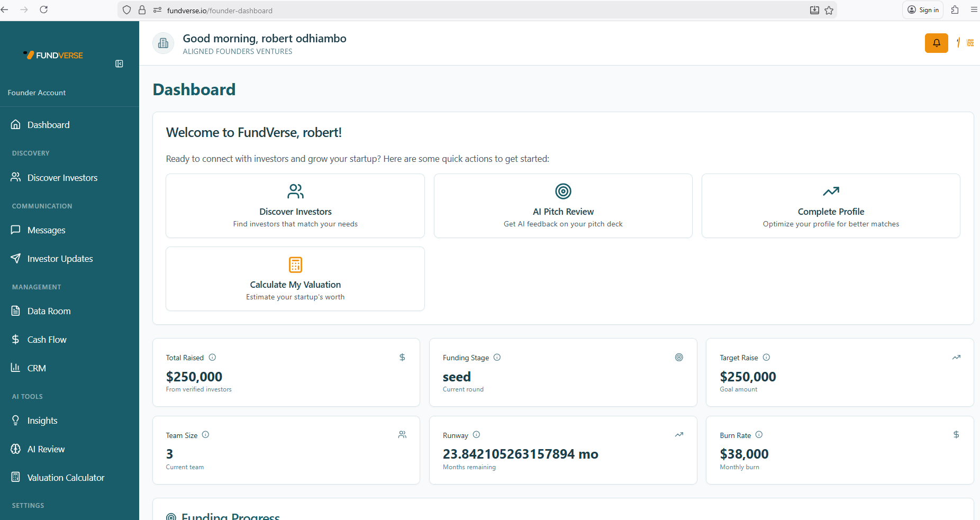Select the Discover Investors sidebar icon
Screen dimensions: 980x520
[x=15, y=177]
